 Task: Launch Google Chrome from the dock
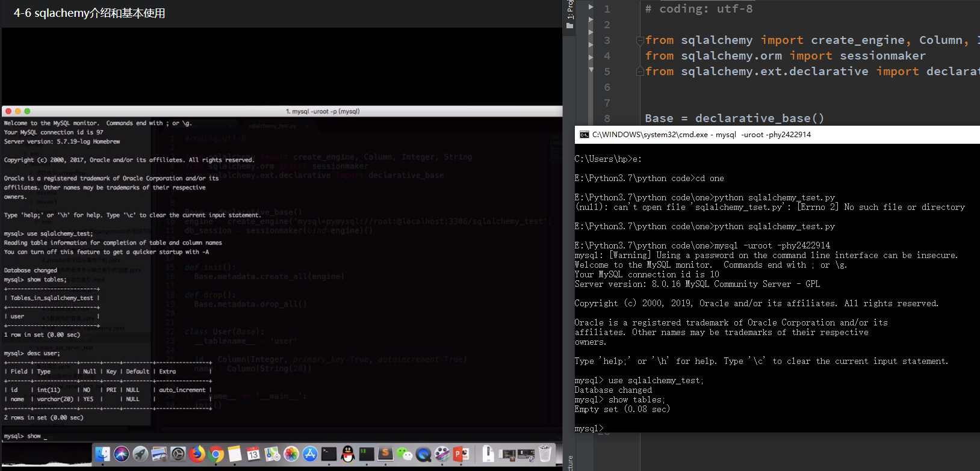click(x=216, y=454)
